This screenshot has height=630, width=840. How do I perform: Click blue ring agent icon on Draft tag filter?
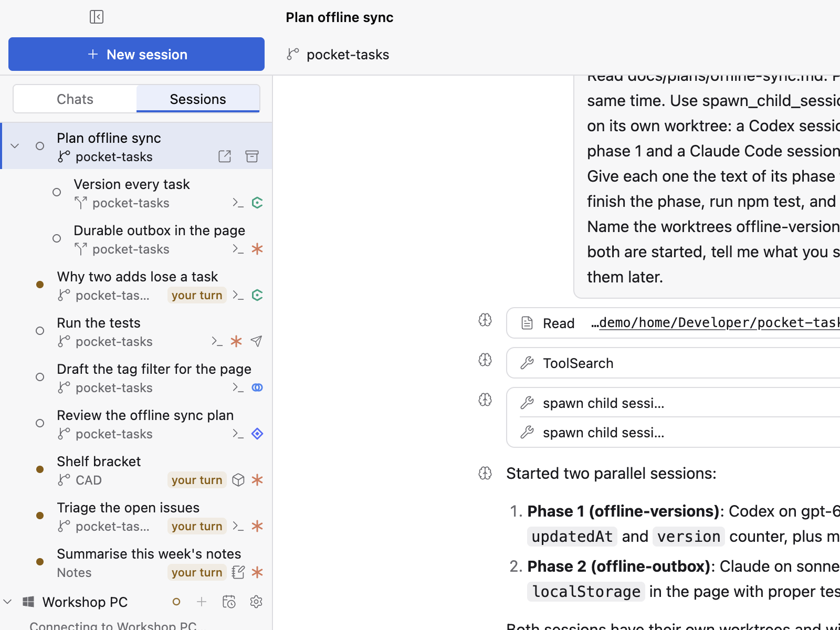pyautogui.click(x=257, y=387)
